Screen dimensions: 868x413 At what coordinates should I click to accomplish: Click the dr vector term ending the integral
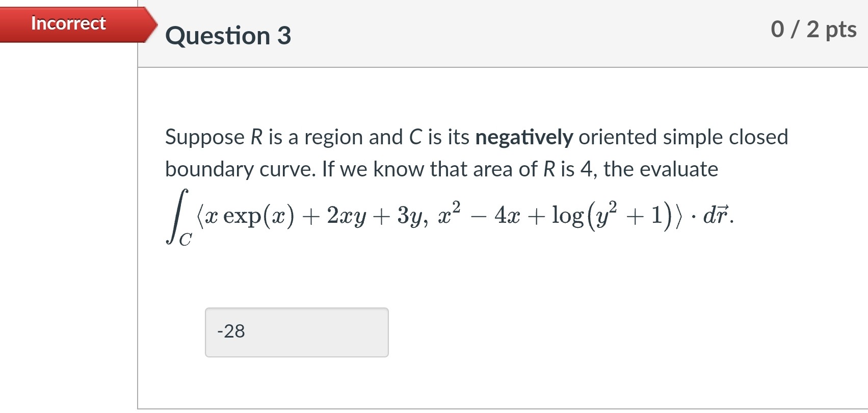click(717, 217)
